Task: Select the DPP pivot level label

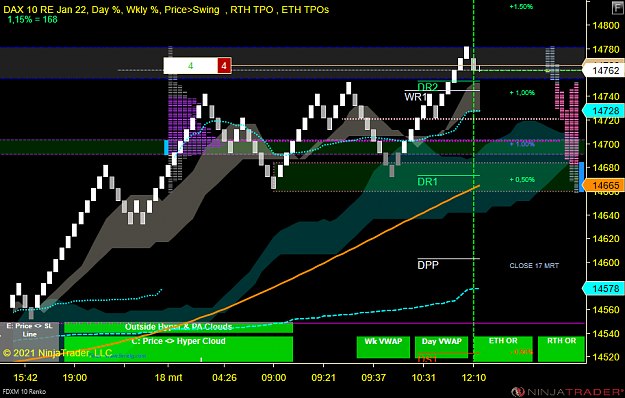Action: pyautogui.click(x=428, y=265)
